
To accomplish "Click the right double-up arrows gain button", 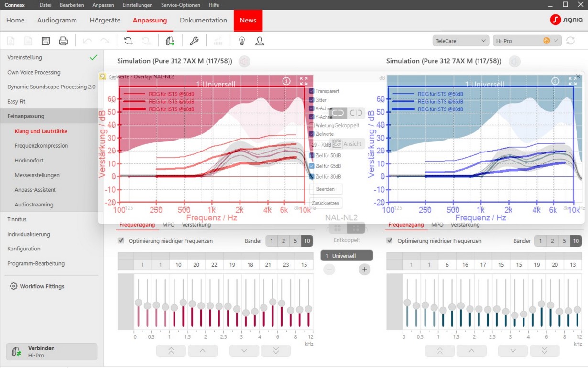I will (440, 351).
